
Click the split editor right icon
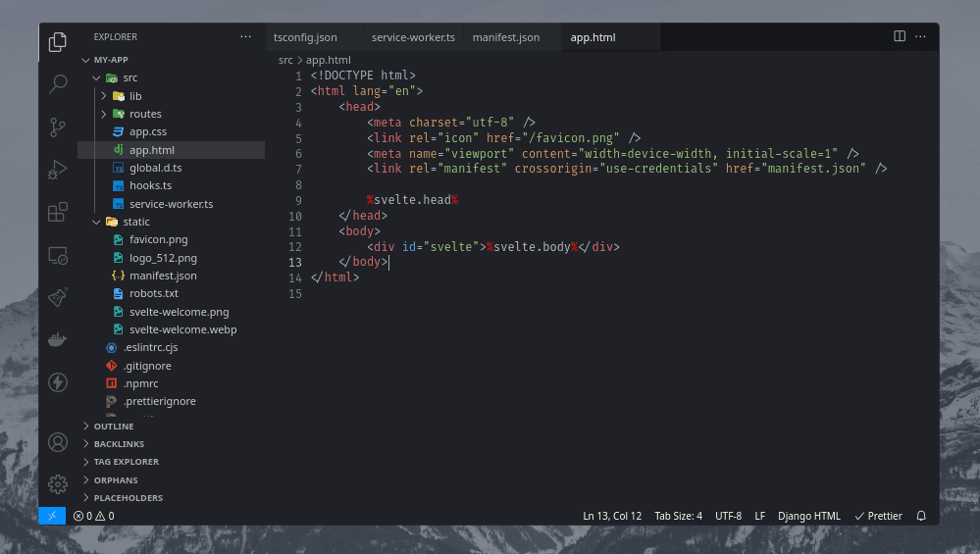(x=900, y=36)
